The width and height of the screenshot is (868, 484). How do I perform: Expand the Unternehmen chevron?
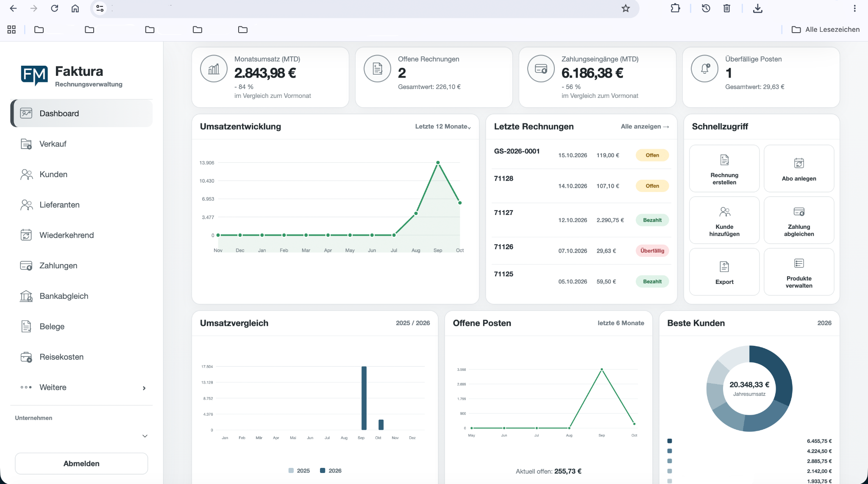(145, 436)
